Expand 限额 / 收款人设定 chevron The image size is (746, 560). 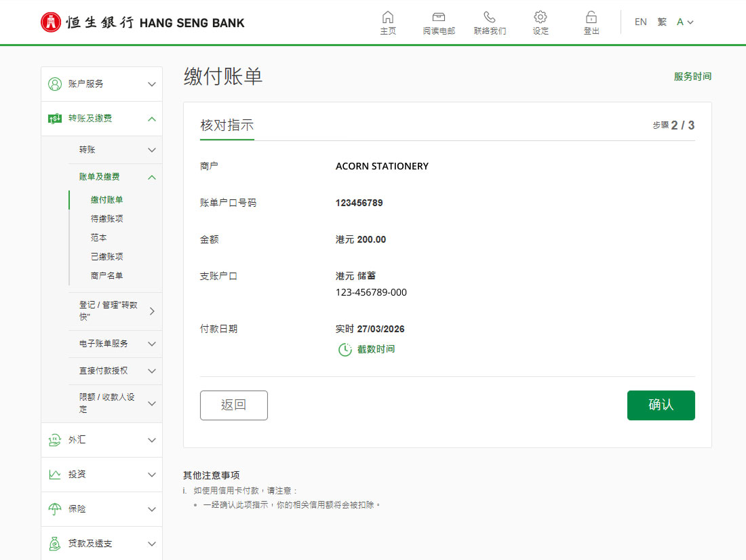point(152,403)
